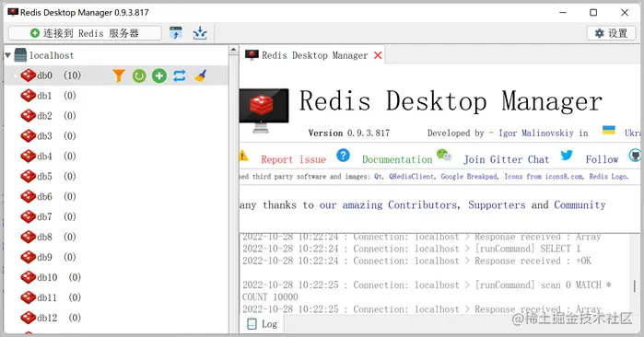Click the green chat bubbles Gitter icon
The height and width of the screenshot is (337, 644).
click(x=444, y=156)
